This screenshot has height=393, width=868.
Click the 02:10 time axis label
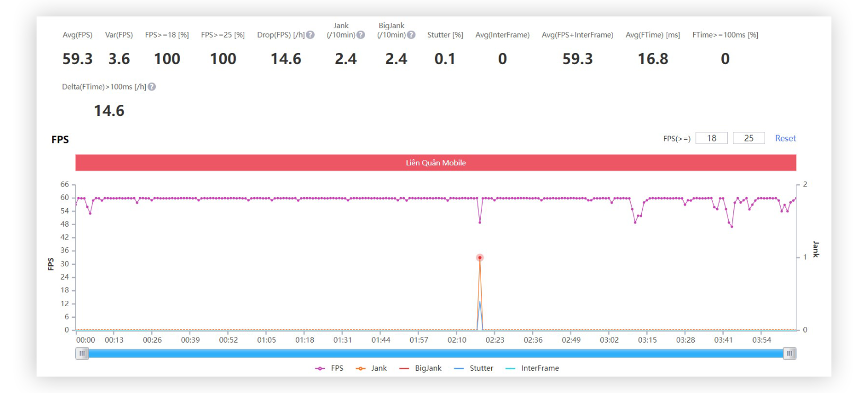pyautogui.click(x=457, y=340)
